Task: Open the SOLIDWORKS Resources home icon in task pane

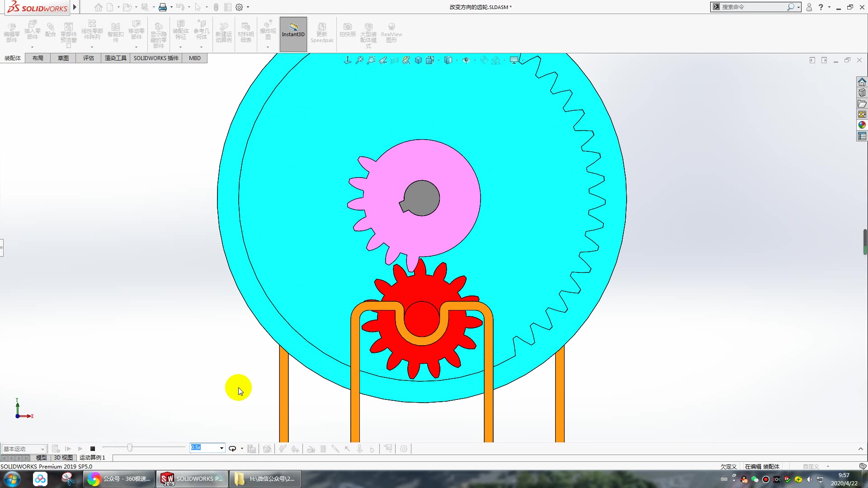Action: point(862,82)
